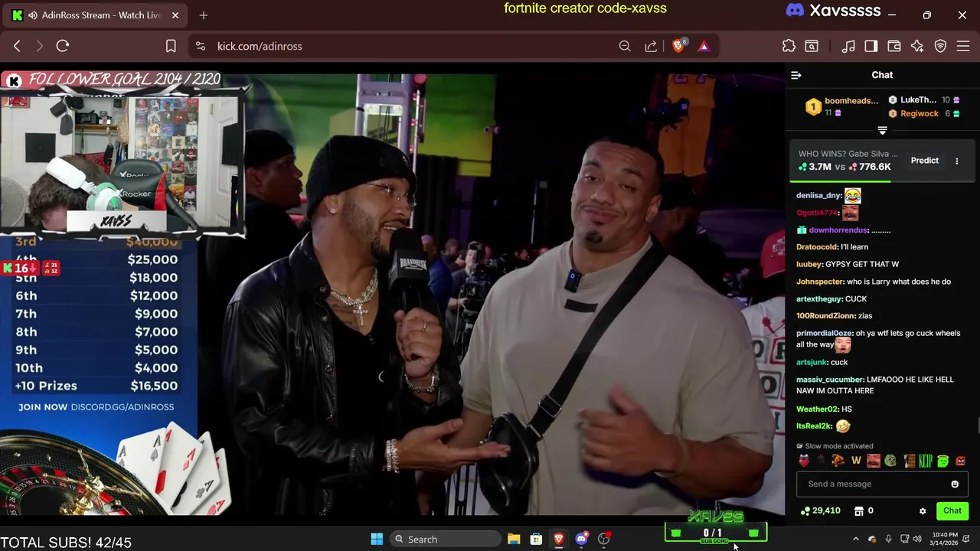The width and height of the screenshot is (980, 551).
Task: View site information icon in address bar
Action: (x=201, y=46)
